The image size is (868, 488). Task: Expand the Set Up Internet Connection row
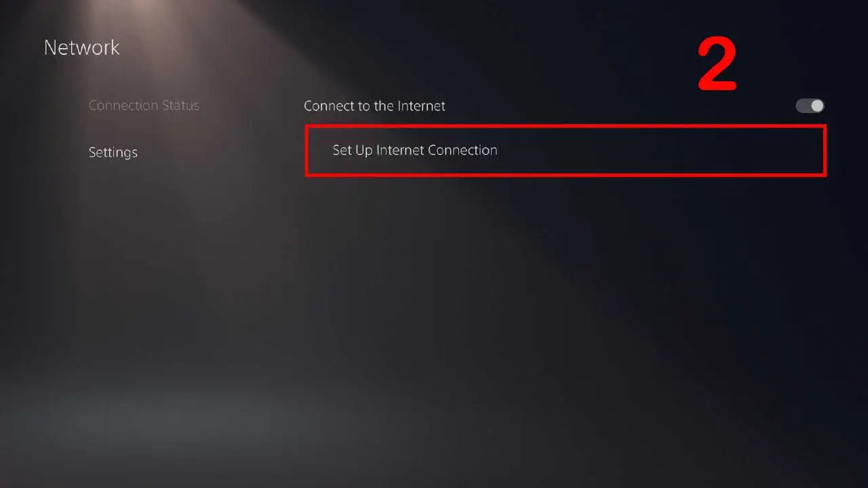566,150
